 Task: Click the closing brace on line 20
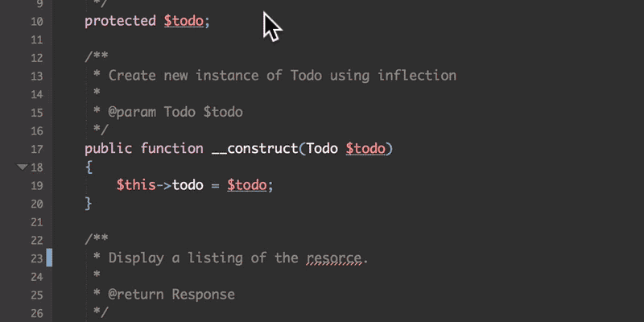(89, 204)
